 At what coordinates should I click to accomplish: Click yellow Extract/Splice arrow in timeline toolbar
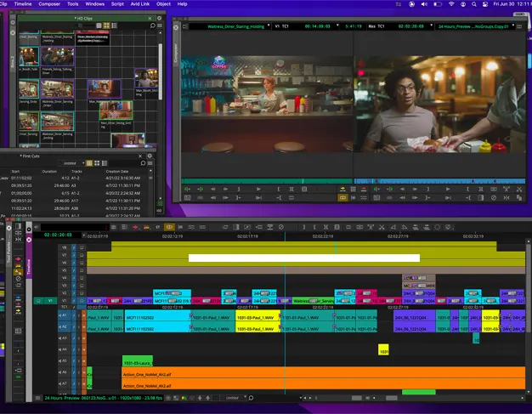tap(146, 227)
